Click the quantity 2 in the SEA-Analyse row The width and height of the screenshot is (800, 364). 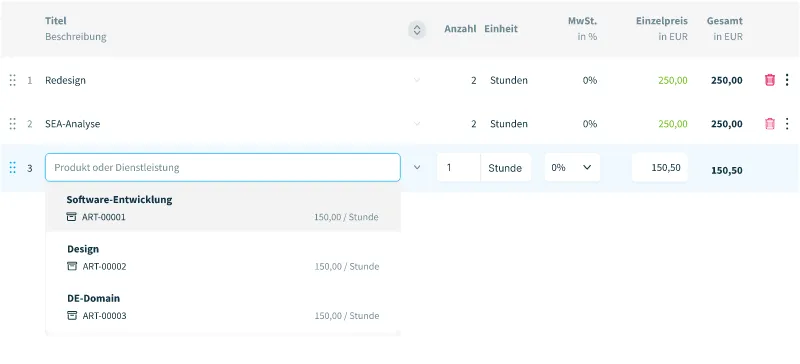pyautogui.click(x=473, y=124)
